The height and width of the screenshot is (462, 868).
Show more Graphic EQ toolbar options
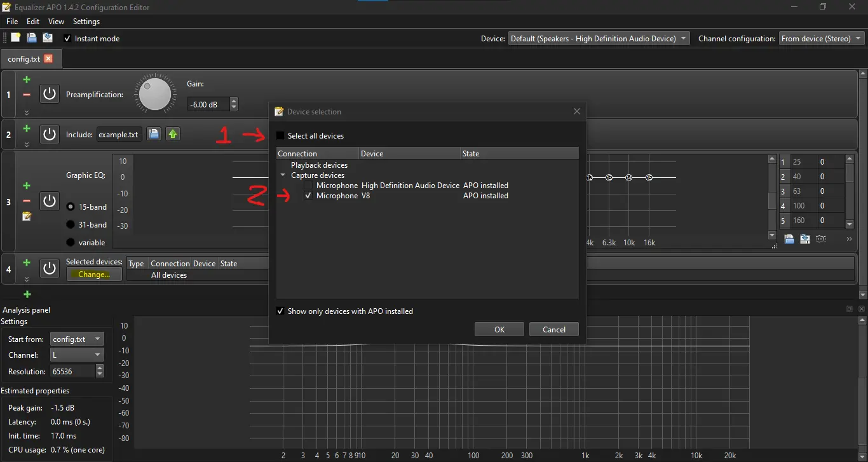point(849,239)
